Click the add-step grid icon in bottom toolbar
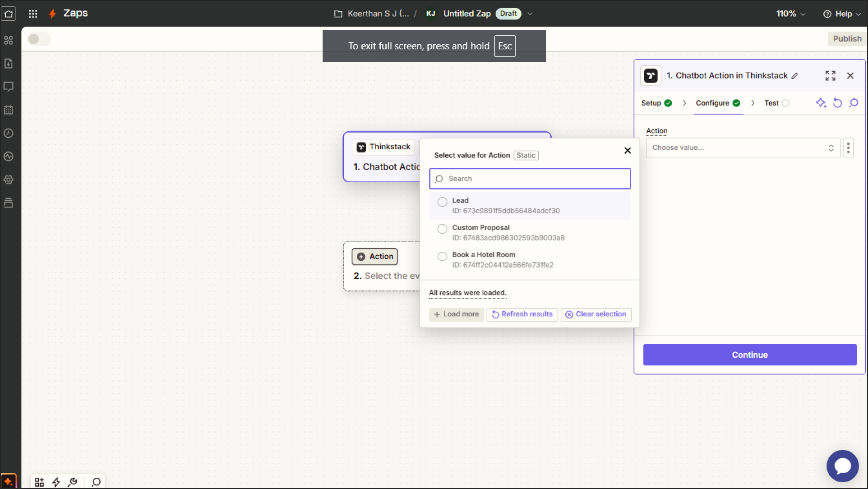Screen dimensions: 868x489 coord(39,482)
